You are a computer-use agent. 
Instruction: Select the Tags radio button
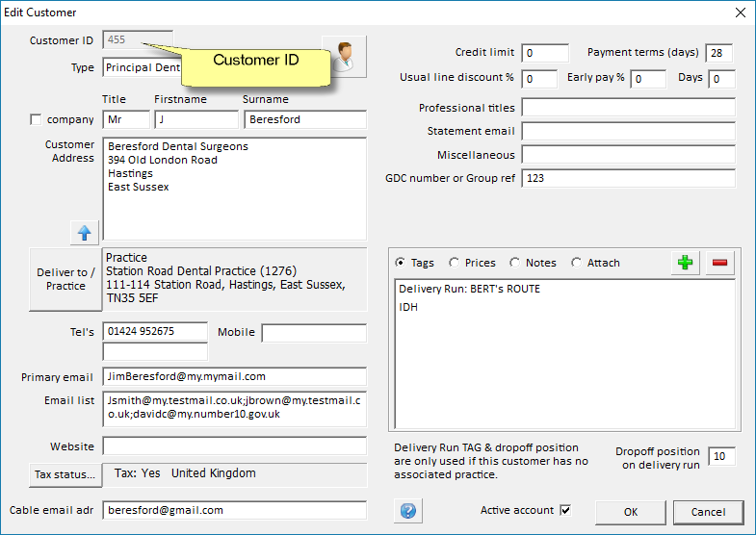[401, 263]
